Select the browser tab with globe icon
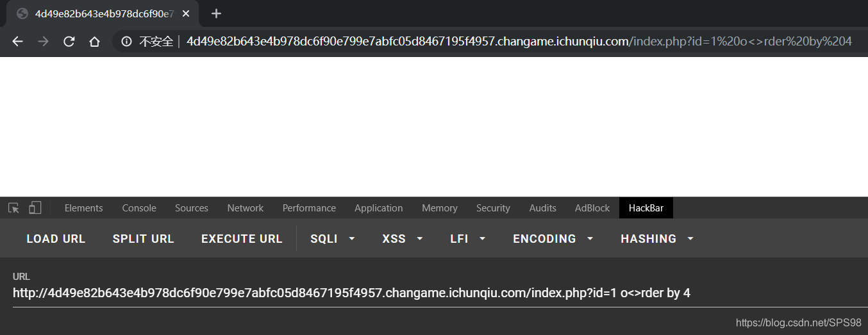The image size is (868, 335). (x=103, y=13)
